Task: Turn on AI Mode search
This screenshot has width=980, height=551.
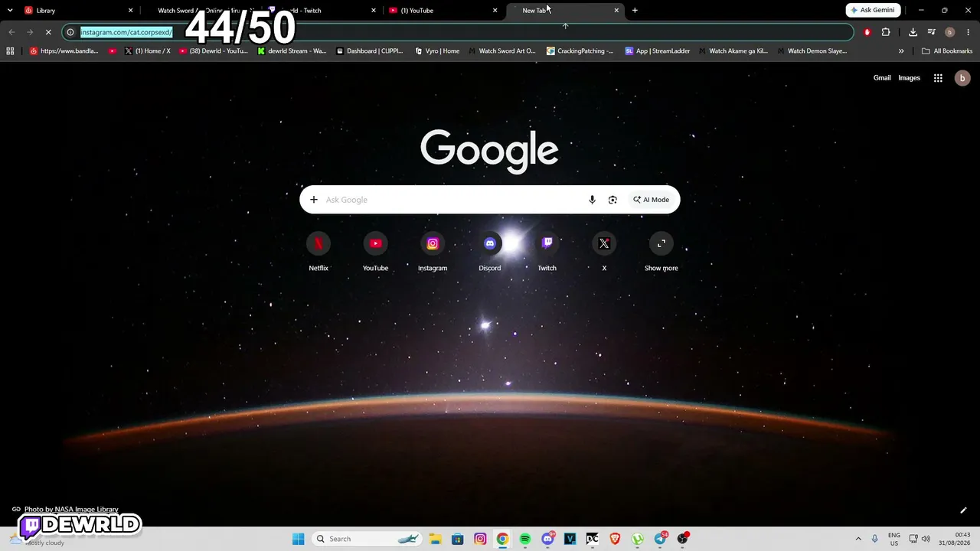Action: [x=651, y=200]
